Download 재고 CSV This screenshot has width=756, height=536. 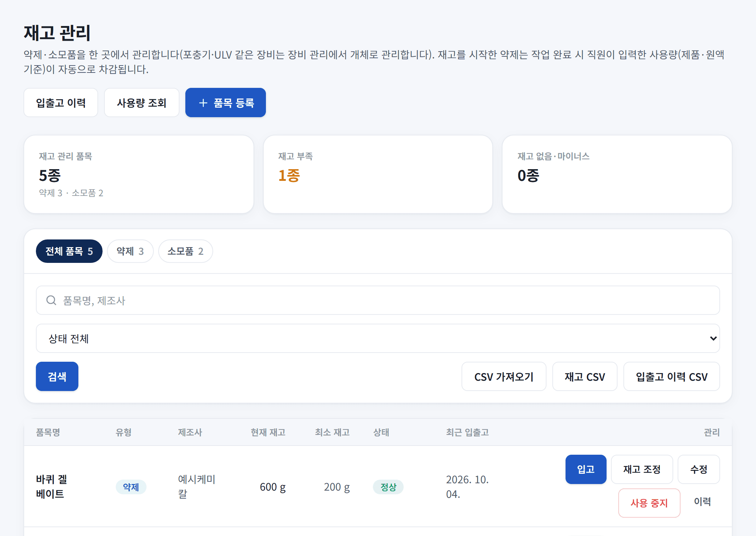(585, 376)
